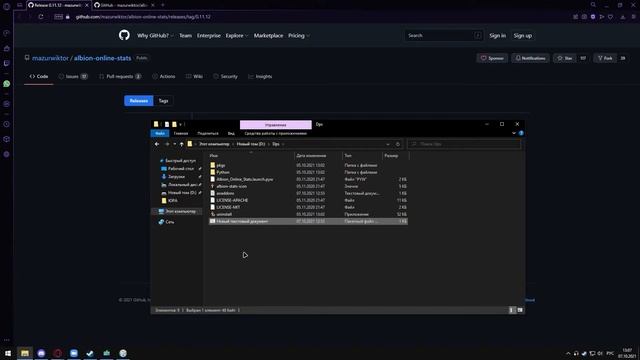Click the Sponsor button
This screenshot has height=360, width=640.
tap(492, 58)
